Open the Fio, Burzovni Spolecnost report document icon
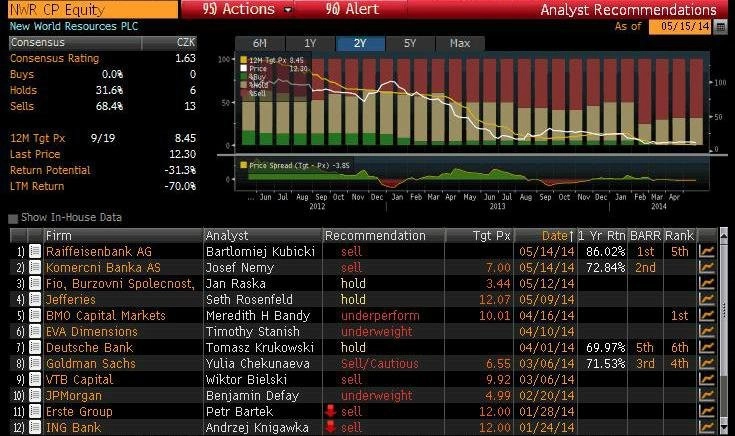The width and height of the screenshot is (735, 436). pyautogui.click(x=35, y=283)
